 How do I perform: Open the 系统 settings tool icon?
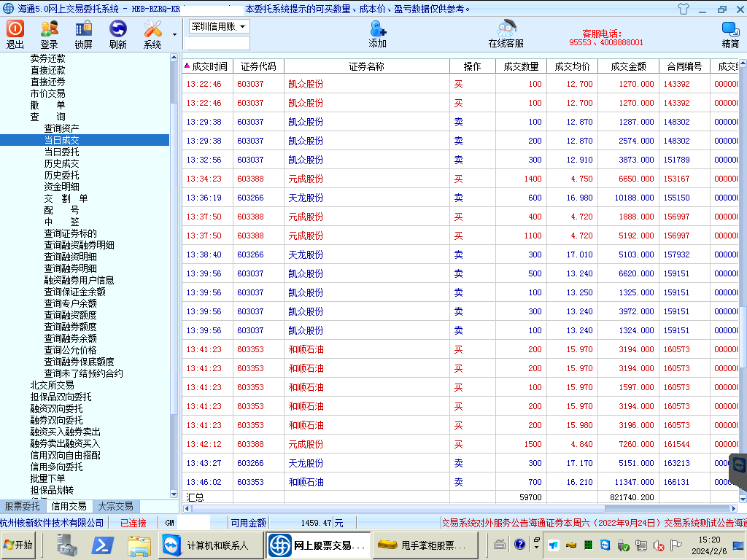click(152, 34)
